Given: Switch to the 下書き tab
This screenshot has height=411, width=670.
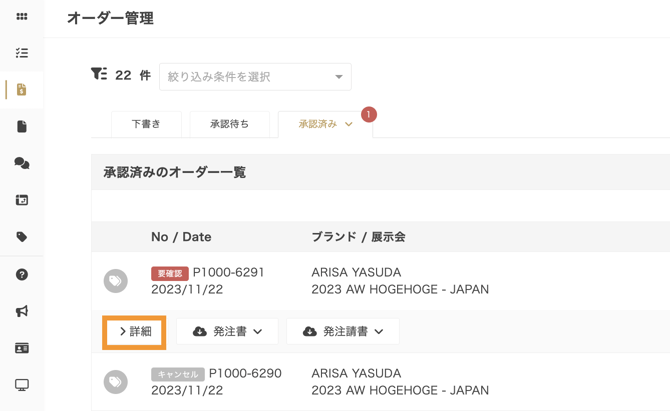Looking at the screenshot, I should [146, 124].
